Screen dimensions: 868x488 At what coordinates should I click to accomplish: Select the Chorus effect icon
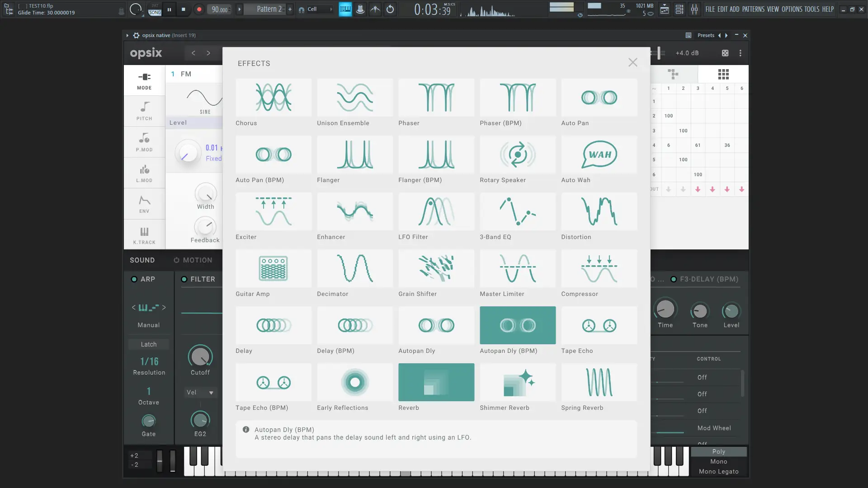274,98
